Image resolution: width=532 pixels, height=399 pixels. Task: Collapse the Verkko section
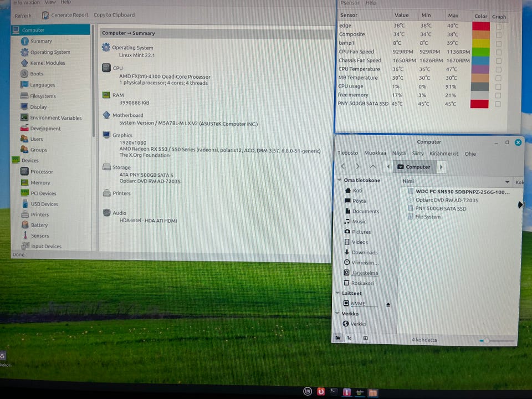pyautogui.click(x=337, y=314)
